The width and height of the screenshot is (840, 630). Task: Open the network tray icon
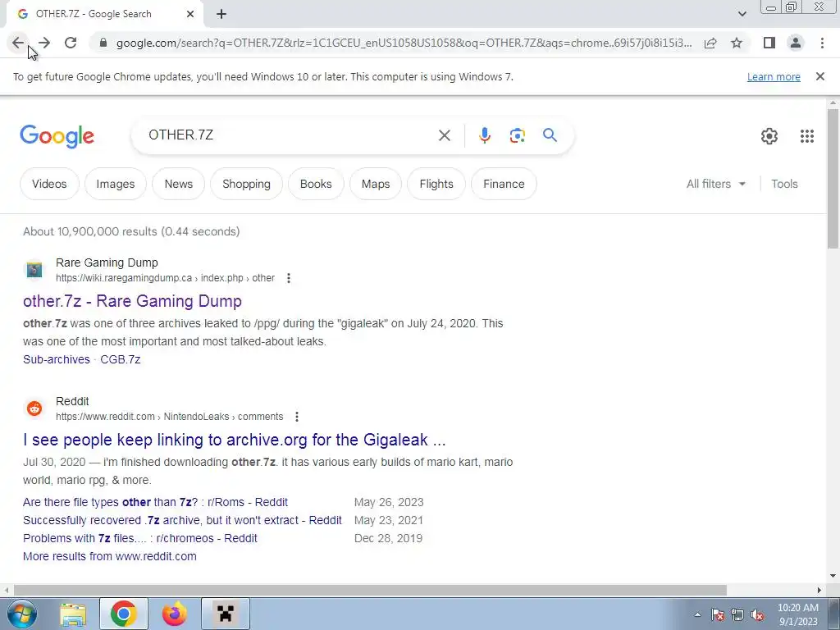(x=737, y=614)
